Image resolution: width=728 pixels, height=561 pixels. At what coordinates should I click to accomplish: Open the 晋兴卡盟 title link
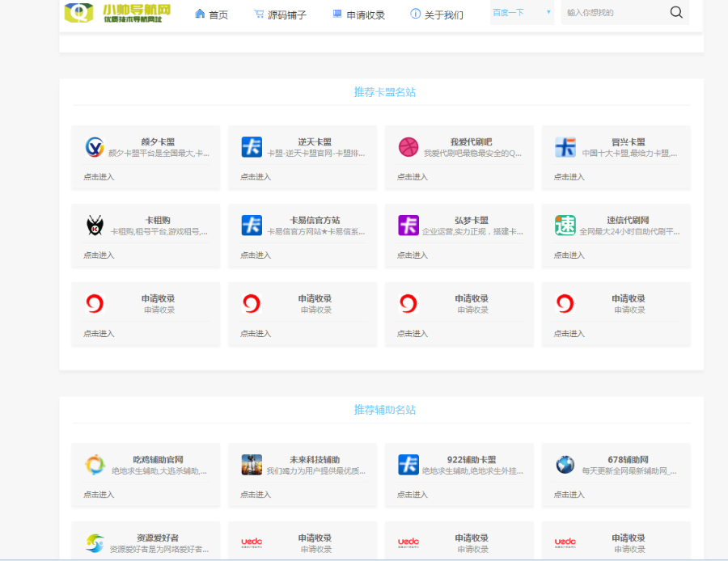(x=629, y=142)
